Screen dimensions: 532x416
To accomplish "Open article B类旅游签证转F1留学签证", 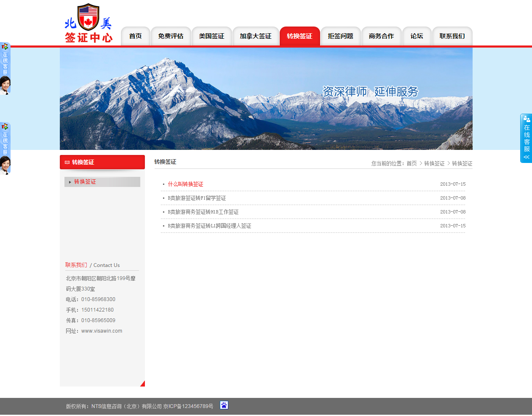I will click(197, 198).
